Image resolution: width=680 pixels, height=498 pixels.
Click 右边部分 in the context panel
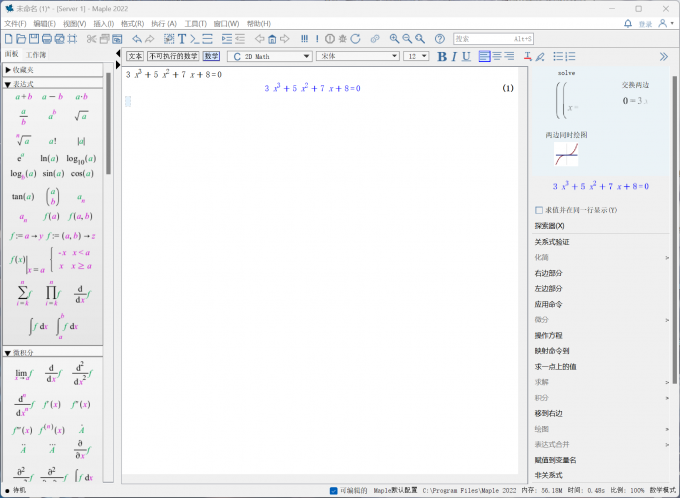(548, 273)
